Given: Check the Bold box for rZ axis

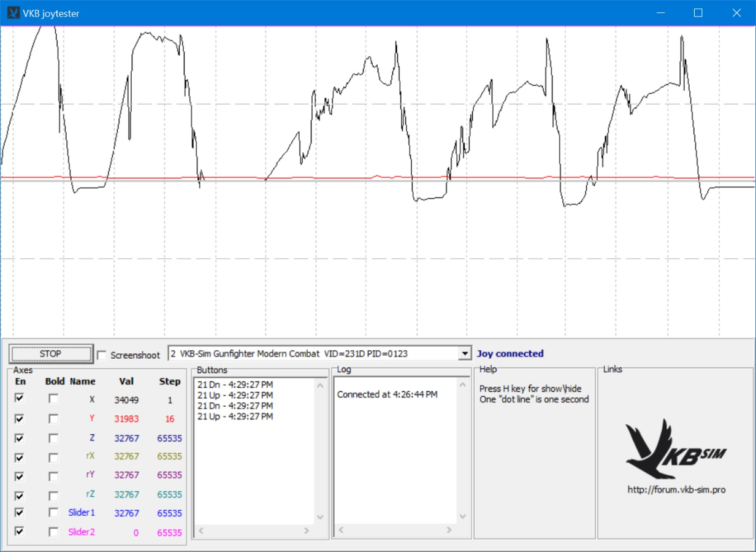Looking at the screenshot, I should [x=54, y=494].
